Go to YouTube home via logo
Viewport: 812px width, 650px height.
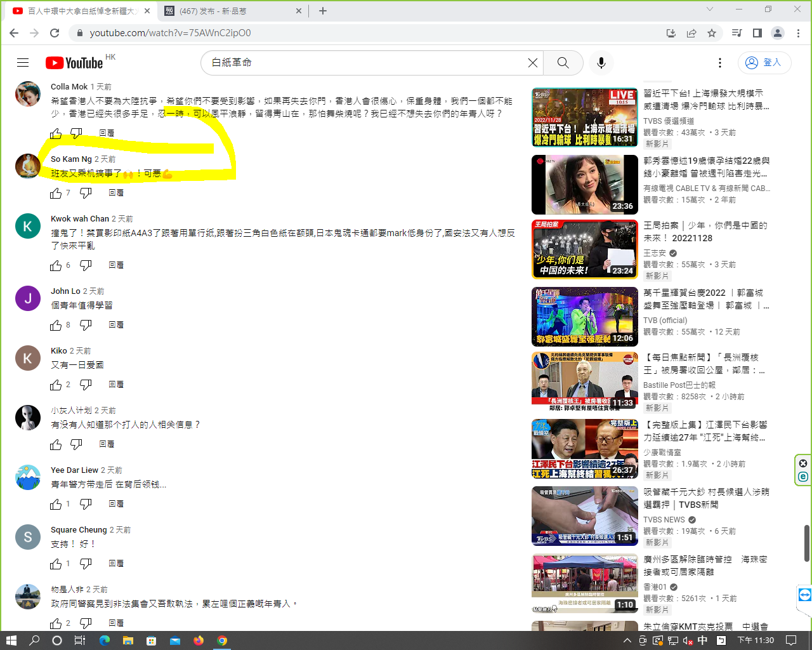click(x=74, y=63)
